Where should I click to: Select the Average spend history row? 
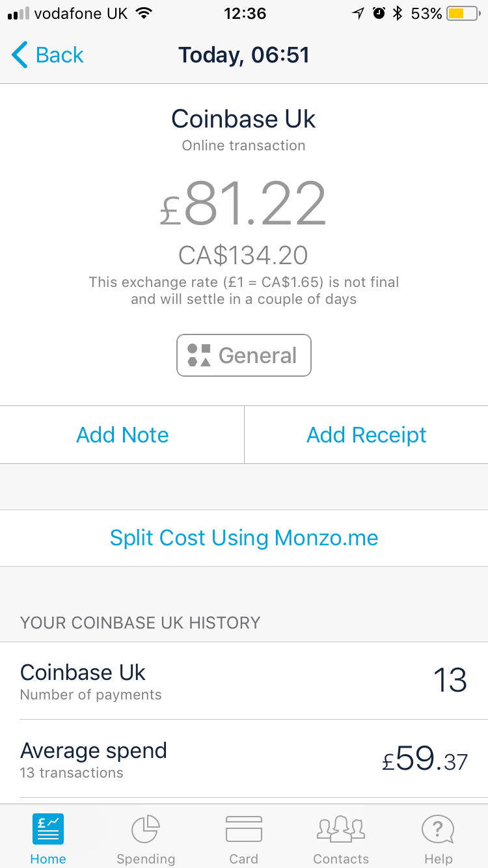[x=244, y=759]
